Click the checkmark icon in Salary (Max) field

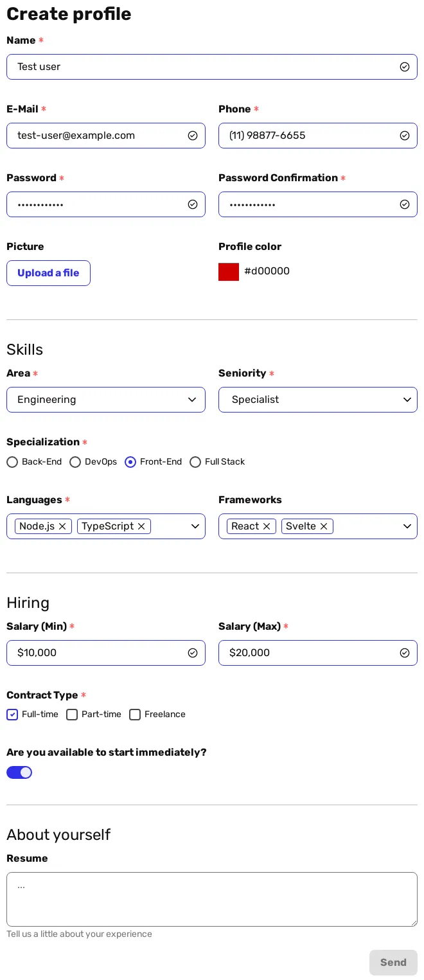point(405,653)
